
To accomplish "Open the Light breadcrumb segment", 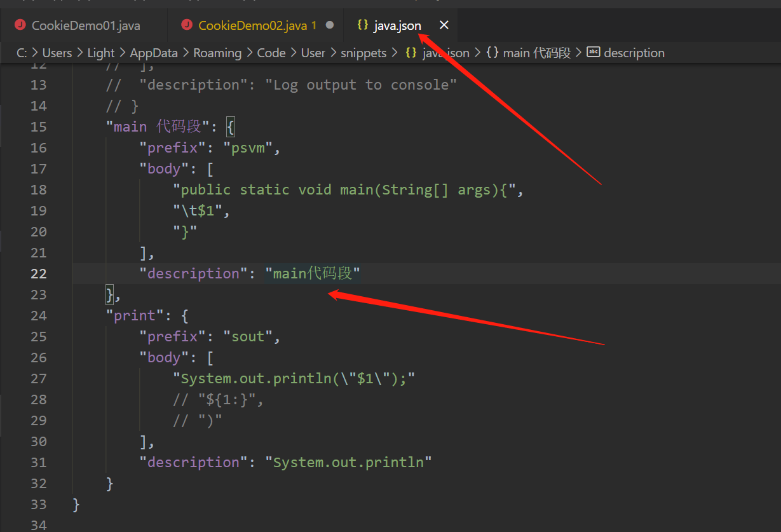I will click(x=101, y=53).
